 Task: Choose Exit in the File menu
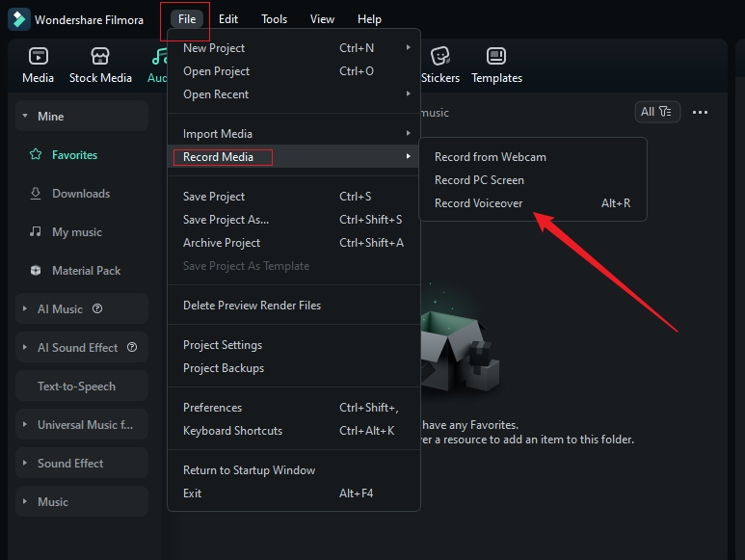294,493
